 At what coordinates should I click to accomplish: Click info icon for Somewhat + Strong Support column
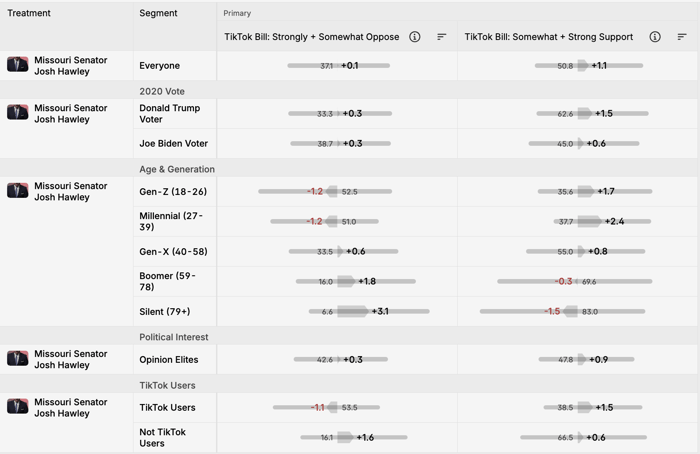[654, 37]
